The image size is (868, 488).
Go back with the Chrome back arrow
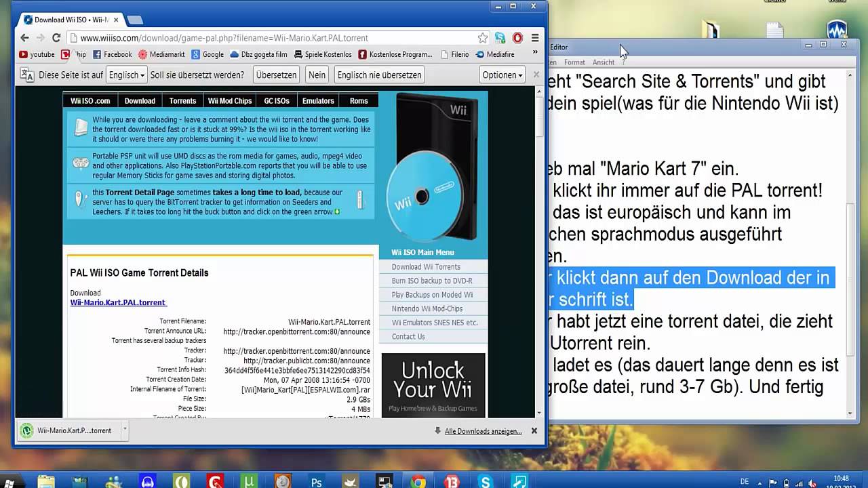25,38
